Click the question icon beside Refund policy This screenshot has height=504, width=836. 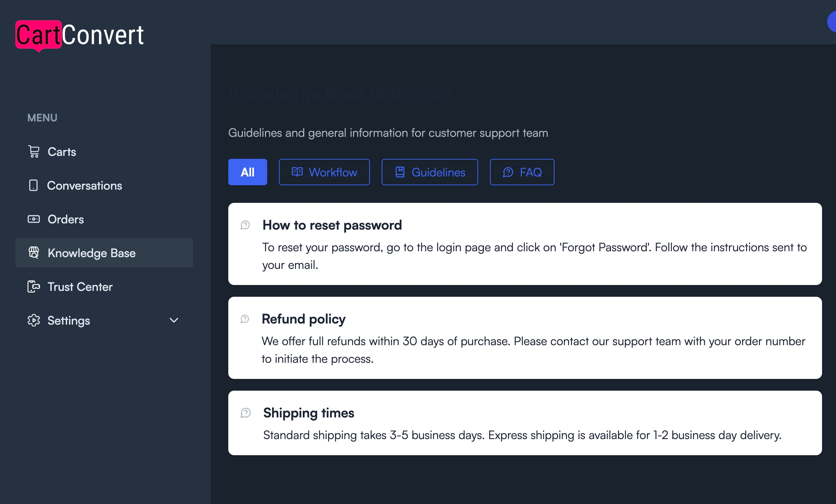coord(245,319)
